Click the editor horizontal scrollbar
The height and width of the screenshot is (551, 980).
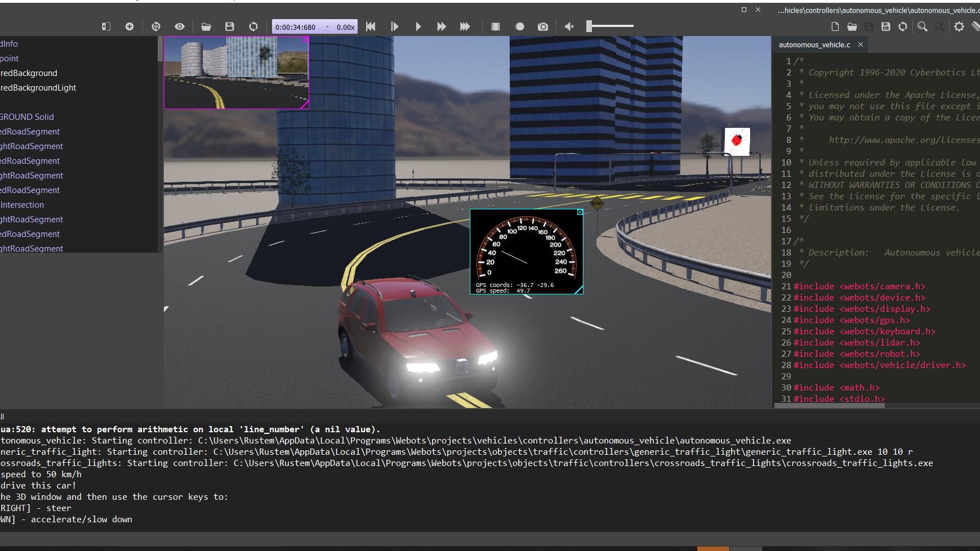[830, 406]
